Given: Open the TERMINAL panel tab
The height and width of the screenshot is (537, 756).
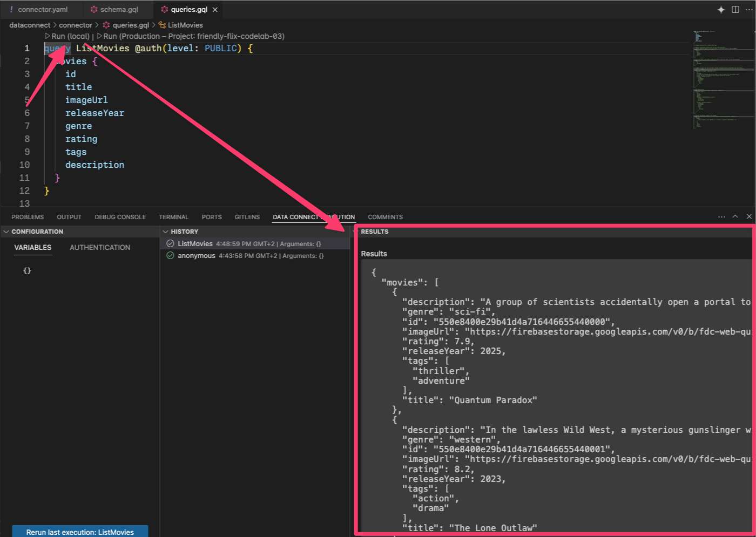Looking at the screenshot, I should pos(173,217).
